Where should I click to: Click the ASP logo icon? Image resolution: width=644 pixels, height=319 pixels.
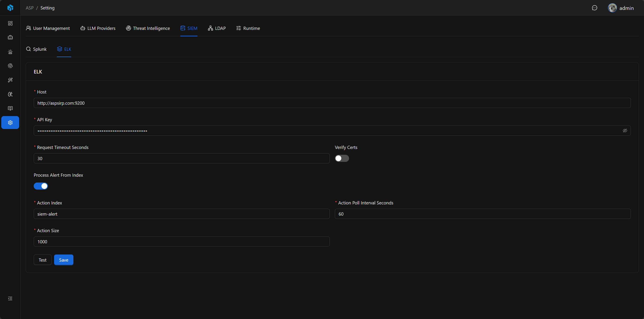(10, 8)
